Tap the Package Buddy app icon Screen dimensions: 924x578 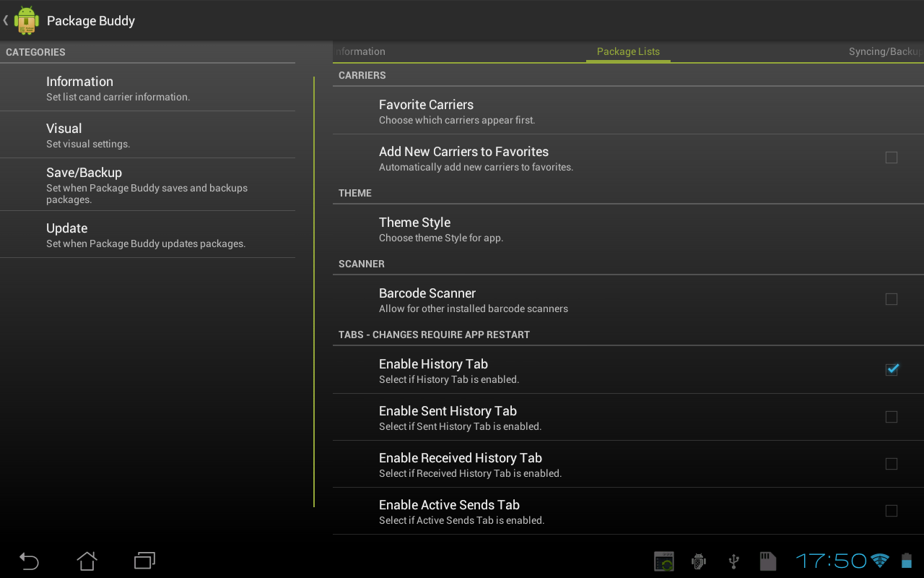point(27,21)
